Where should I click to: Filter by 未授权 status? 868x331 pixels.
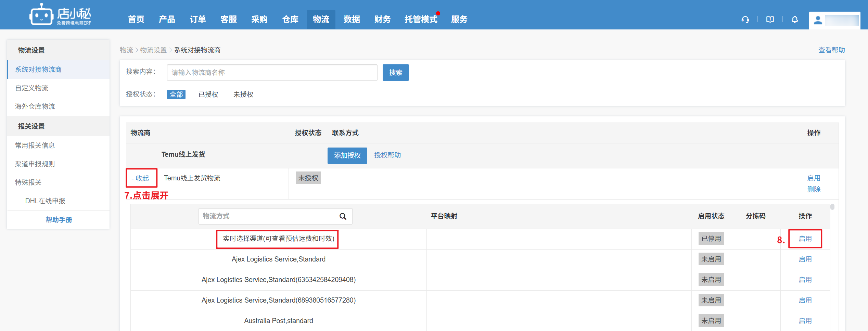243,94
